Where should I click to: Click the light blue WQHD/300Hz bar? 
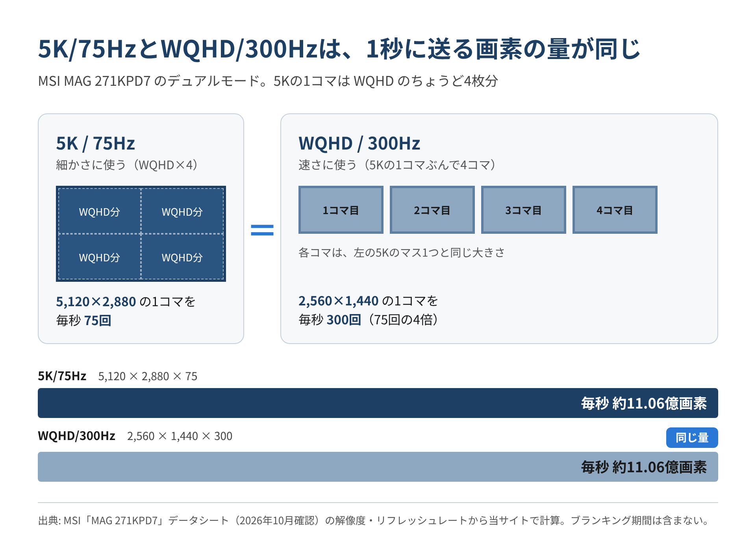[378, 467]
